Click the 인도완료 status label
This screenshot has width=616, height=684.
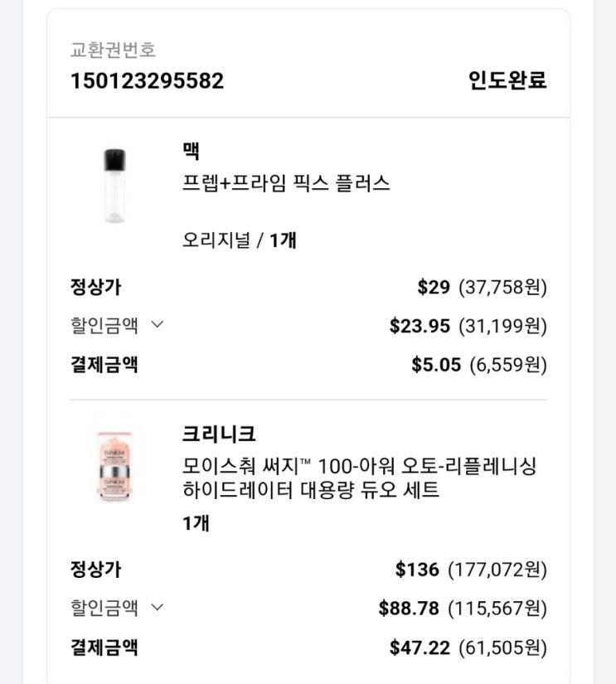pos(507,80)
